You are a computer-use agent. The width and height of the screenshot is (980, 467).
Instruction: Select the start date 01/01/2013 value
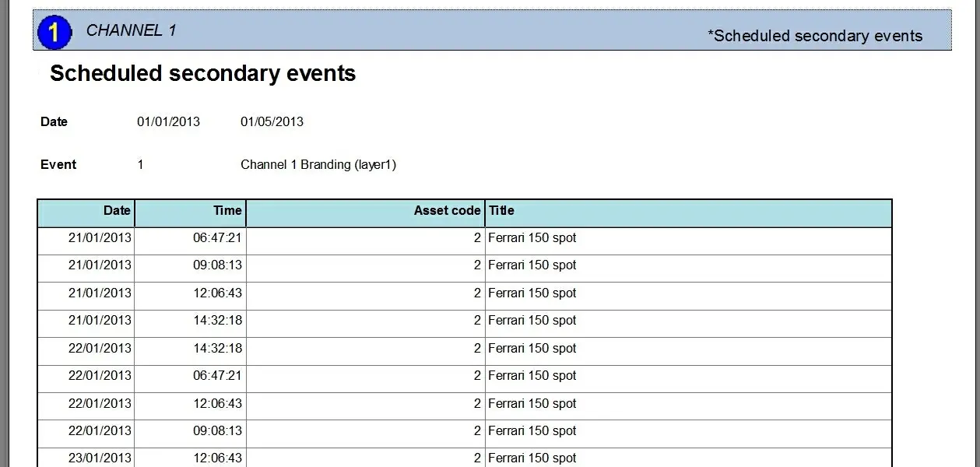168,121
